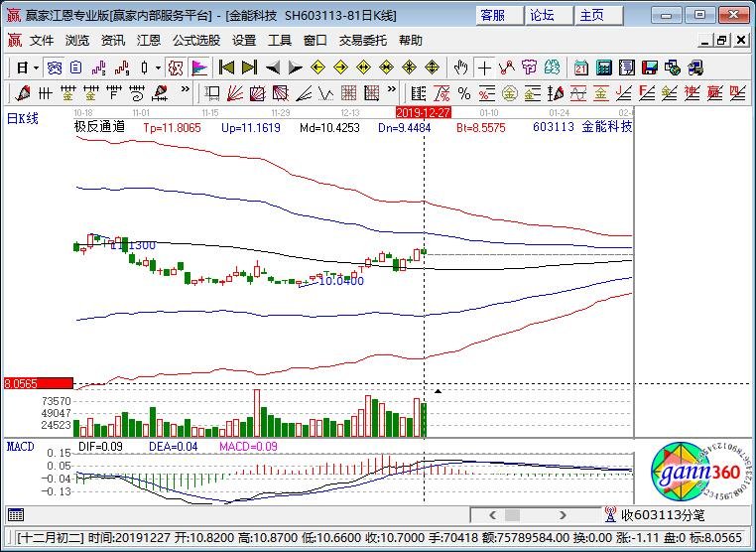Screen dimensions: 756x552
Task: Click the purple staircase icon labeled 3
Action: pyautogui.click(x=99, y=68)
